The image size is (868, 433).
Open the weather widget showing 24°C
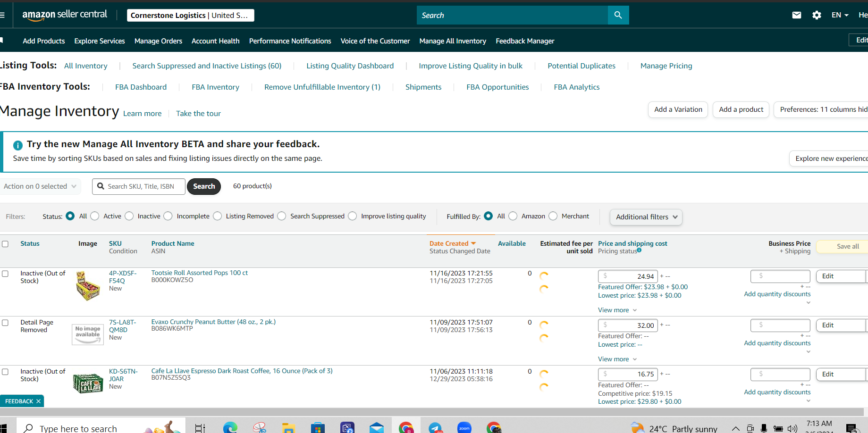click(x=674, y=428)
